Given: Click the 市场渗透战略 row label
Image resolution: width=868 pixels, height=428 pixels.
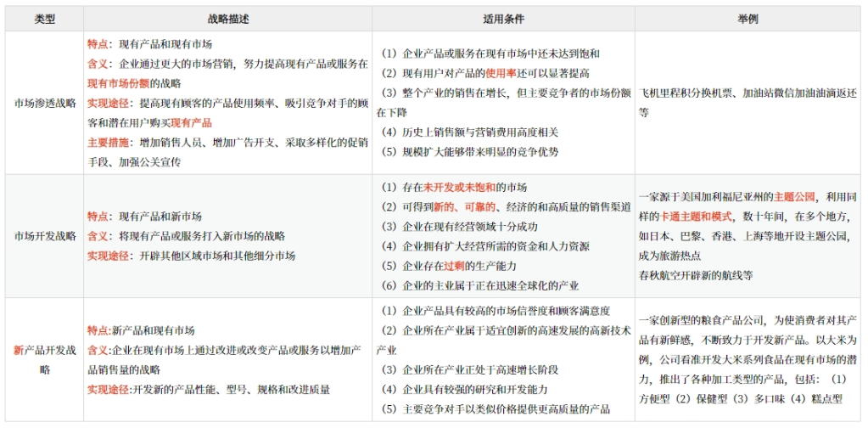Looking at the screenshot, I should coord(45,103).
